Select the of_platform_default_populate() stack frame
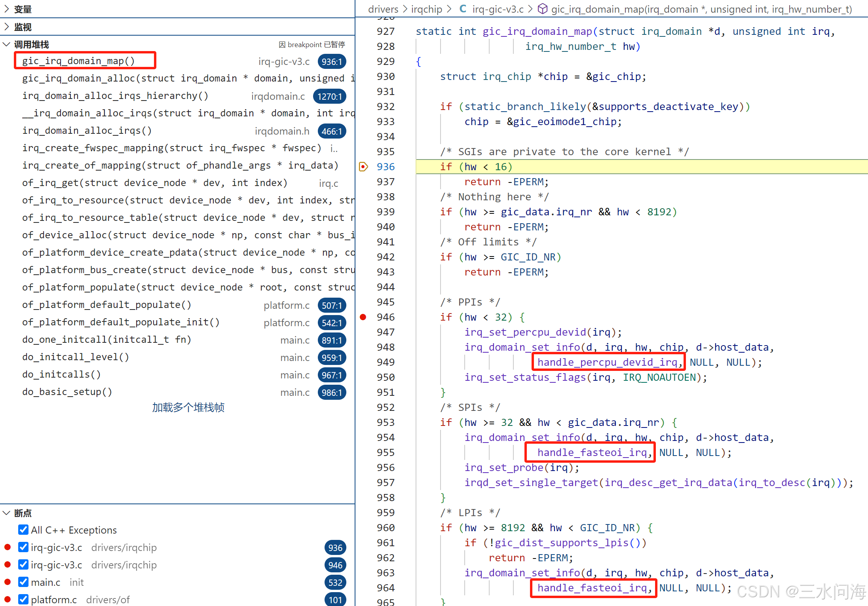The height and width of the screenshot is (606, 868). pyautogui.click(x=107, y=305)
